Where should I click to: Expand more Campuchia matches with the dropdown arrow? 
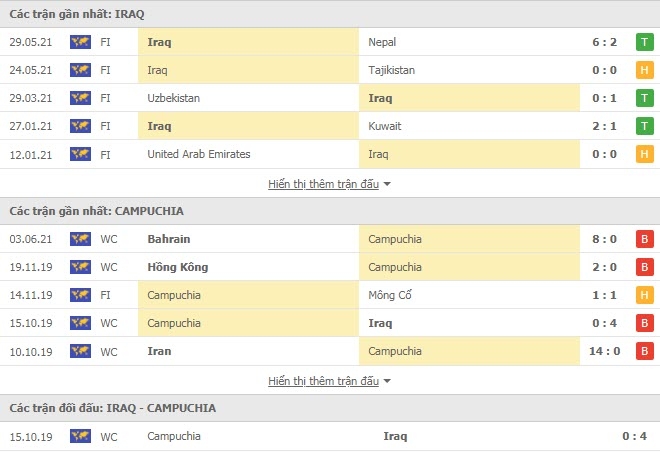click(x=387, y=381)
